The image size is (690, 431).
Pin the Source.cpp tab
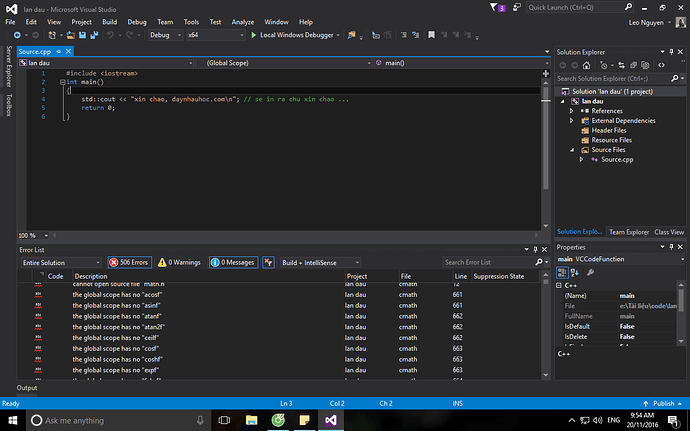pos(58,51)
